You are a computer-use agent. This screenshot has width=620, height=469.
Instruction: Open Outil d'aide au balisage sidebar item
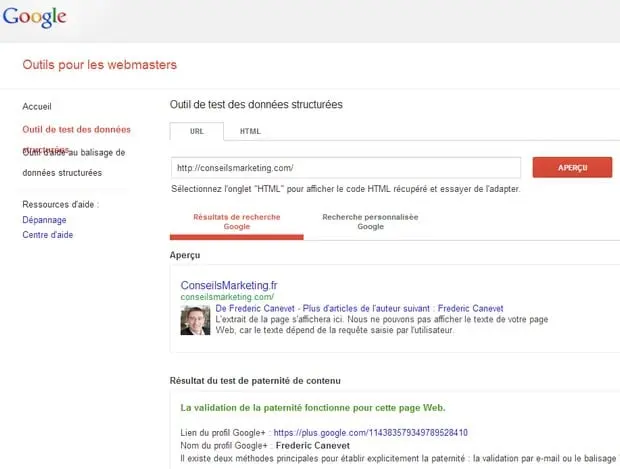(x=74, y=163)
